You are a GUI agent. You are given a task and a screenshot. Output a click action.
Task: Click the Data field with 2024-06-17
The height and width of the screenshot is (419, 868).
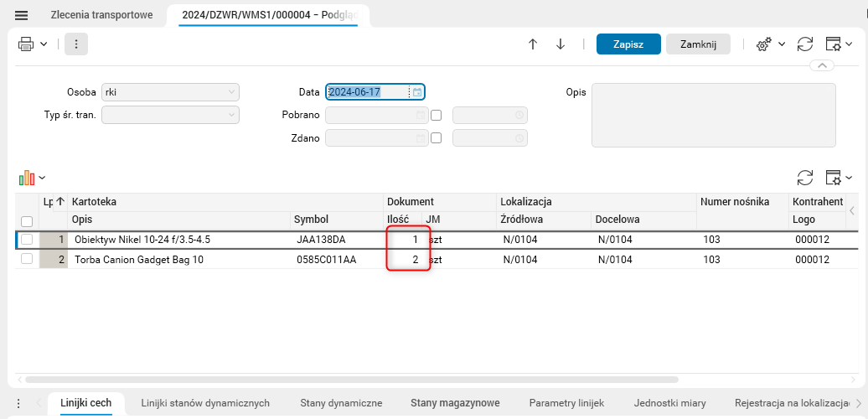[368, 92]
